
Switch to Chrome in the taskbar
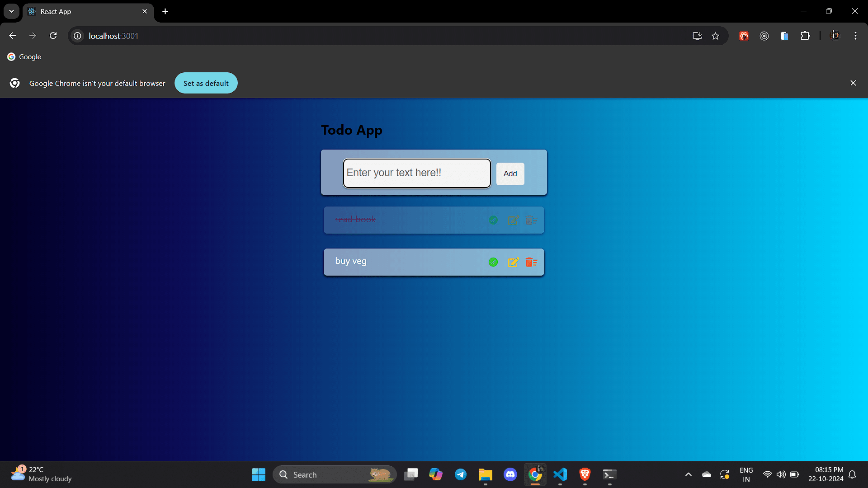pyautogui.click(x=535, y=474)
